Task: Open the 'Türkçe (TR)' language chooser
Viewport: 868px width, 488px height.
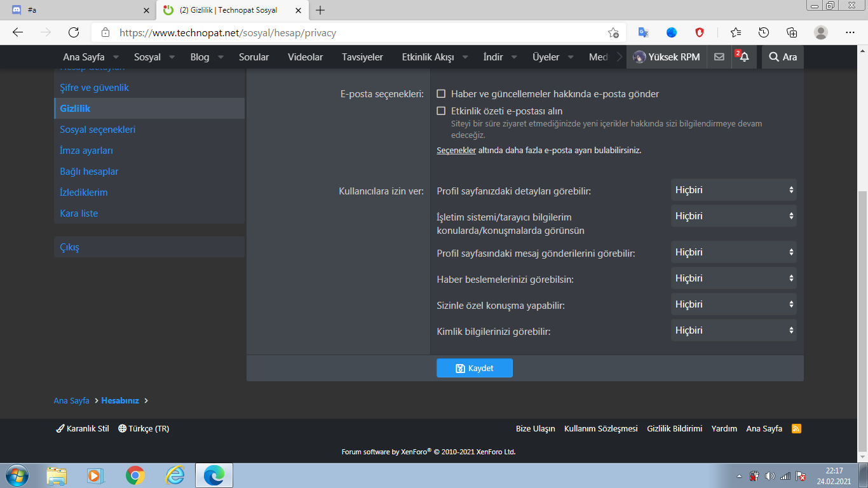Action: 144,429
